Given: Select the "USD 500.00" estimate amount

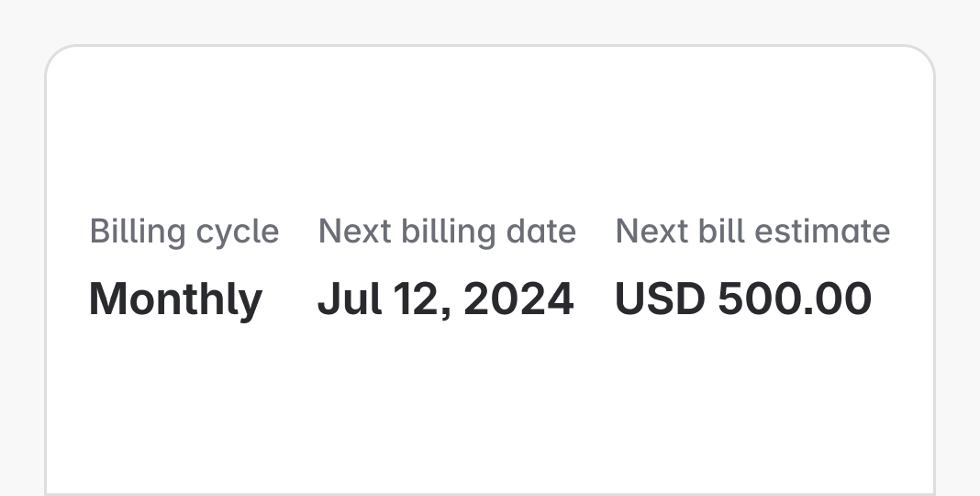Looking at the screenshot, I should point(743,299).
